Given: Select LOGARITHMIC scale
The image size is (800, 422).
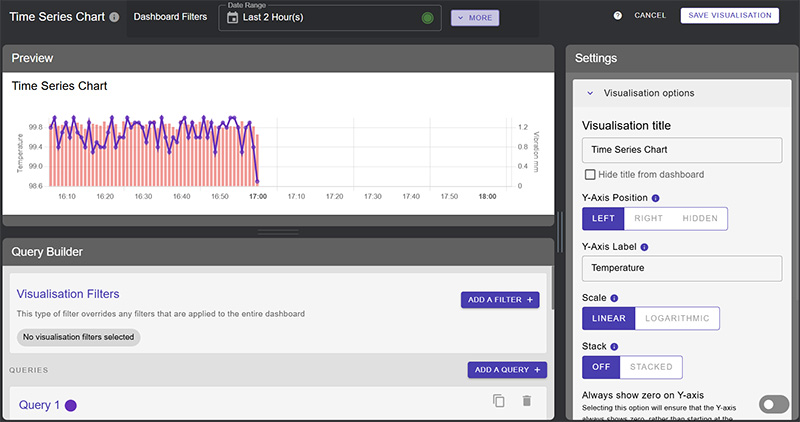Looking at the screenshot, I should click(677, 318).
